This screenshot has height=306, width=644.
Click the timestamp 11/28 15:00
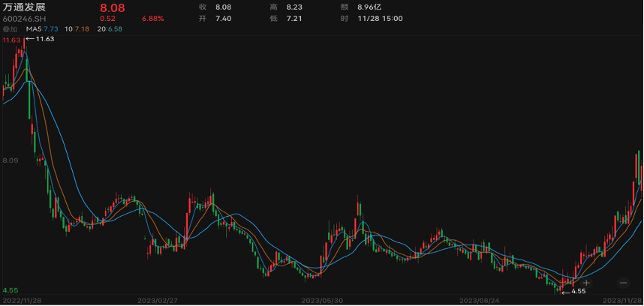[x=380, y=19]
